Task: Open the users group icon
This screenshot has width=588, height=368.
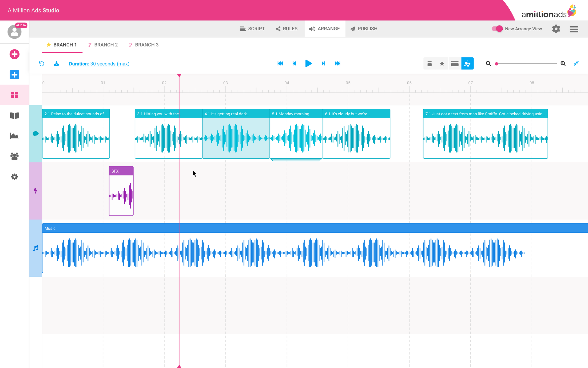Action: 14,156
